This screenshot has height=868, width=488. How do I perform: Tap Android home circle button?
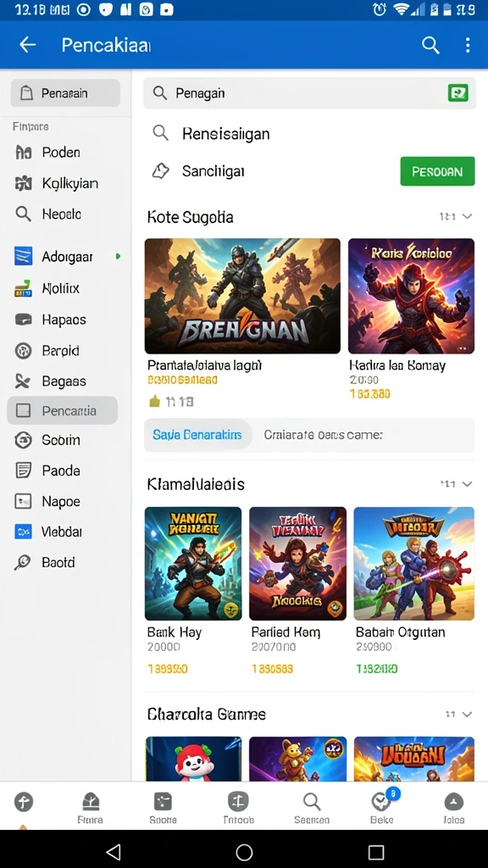point(244,852)
